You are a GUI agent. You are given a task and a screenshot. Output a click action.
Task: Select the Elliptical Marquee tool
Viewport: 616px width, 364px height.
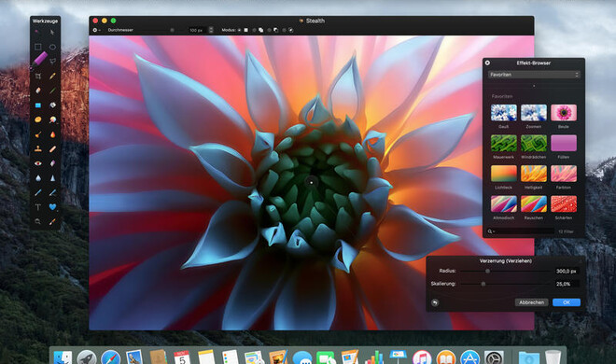click(52, 47)
